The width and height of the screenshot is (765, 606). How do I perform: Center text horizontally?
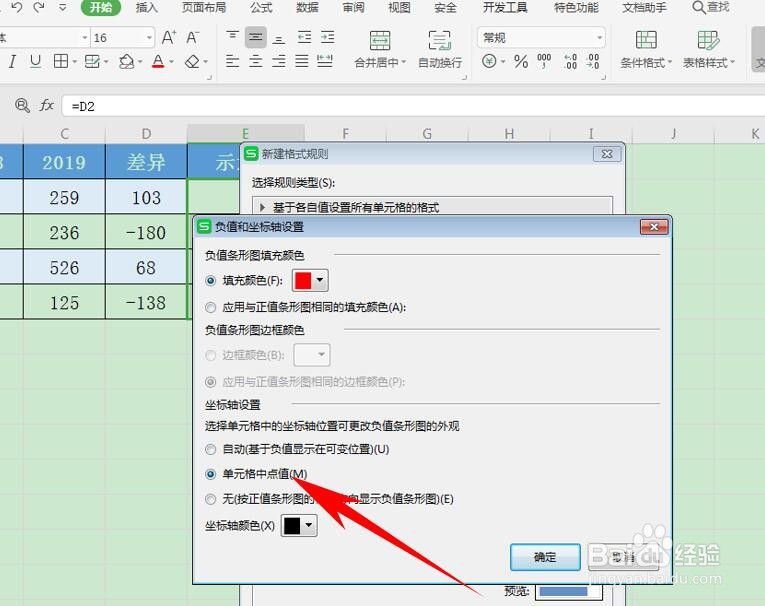tap(256, 61)
